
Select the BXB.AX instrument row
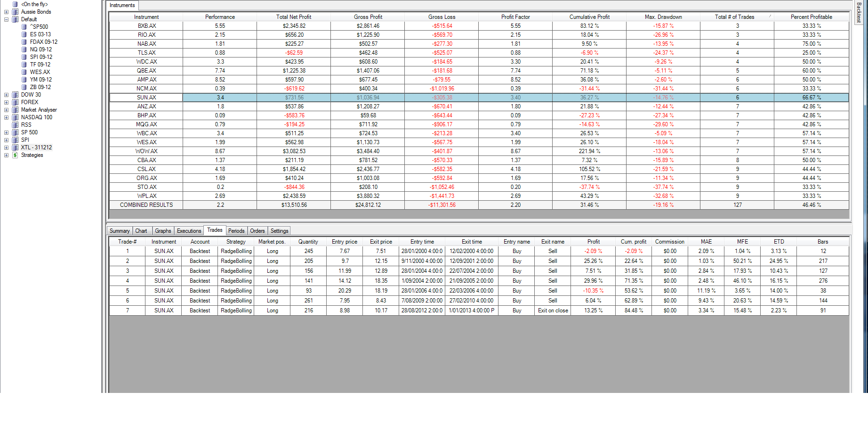pyautogui.click(x=479, y=26)
